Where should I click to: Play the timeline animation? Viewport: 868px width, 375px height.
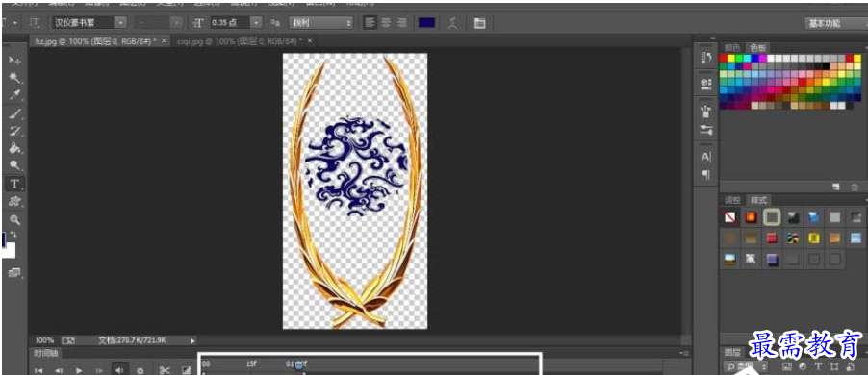click(x=79, y=370)
